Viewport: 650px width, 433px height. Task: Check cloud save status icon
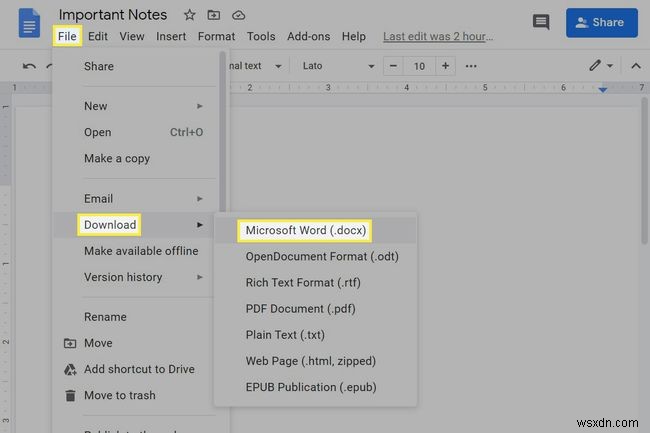[238, 15]
